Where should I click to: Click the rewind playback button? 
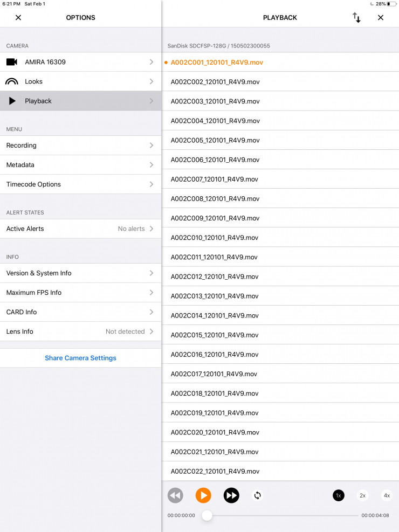pos(175,495)
